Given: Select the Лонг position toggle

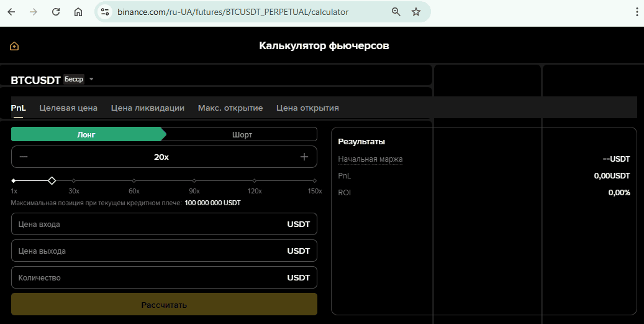Looking at the screenshot, I should 86,134.
